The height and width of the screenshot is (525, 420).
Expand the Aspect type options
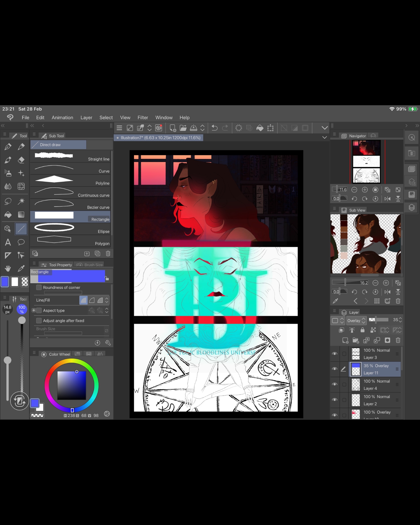34,310
